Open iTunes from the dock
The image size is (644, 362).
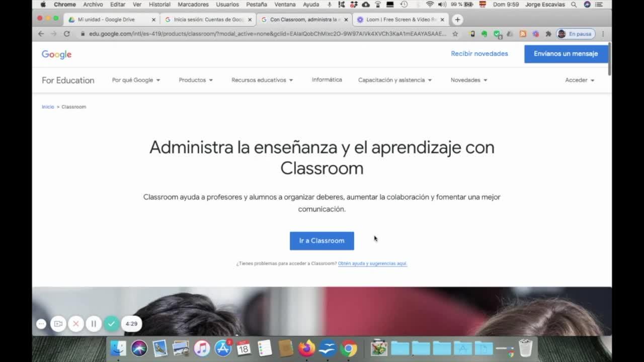click(x=202, y=348)
